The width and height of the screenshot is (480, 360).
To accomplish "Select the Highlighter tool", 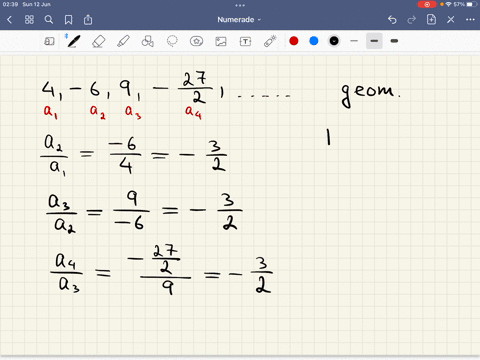I will (123, 41).
